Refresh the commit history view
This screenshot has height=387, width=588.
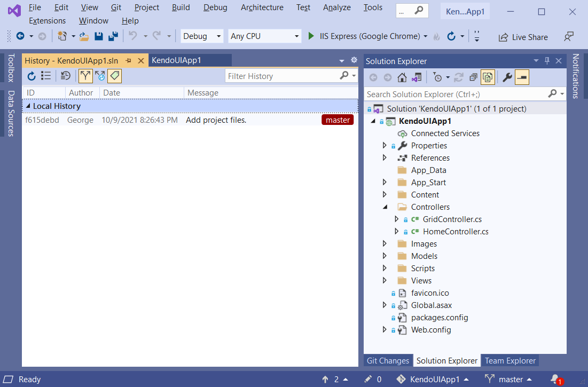point(31,76)
